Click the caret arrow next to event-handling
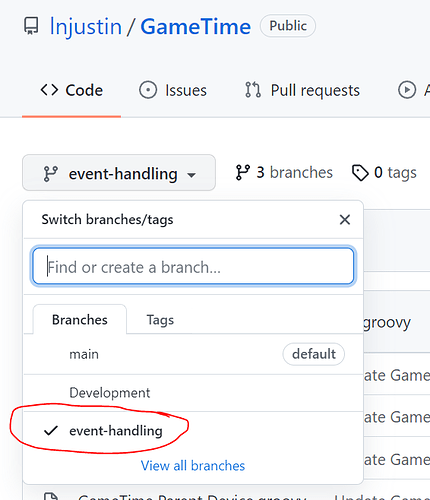Screen dimensions: 430x500 tap(191, 175)
